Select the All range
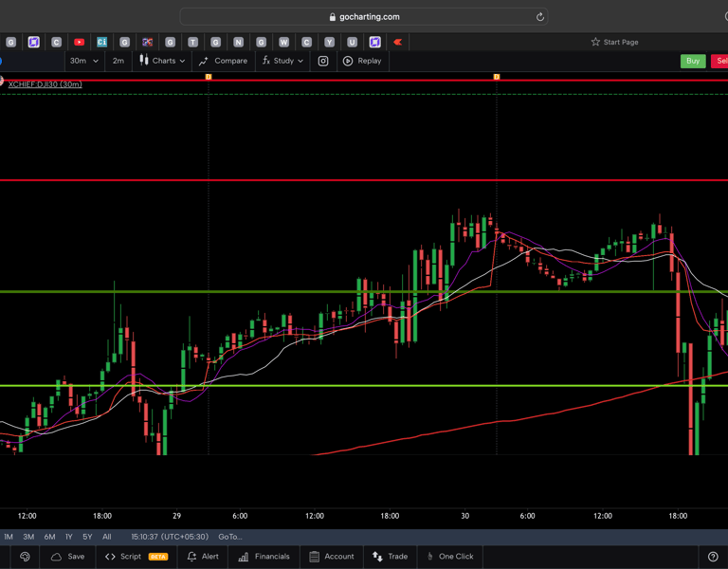 click(x=107, y=537)
